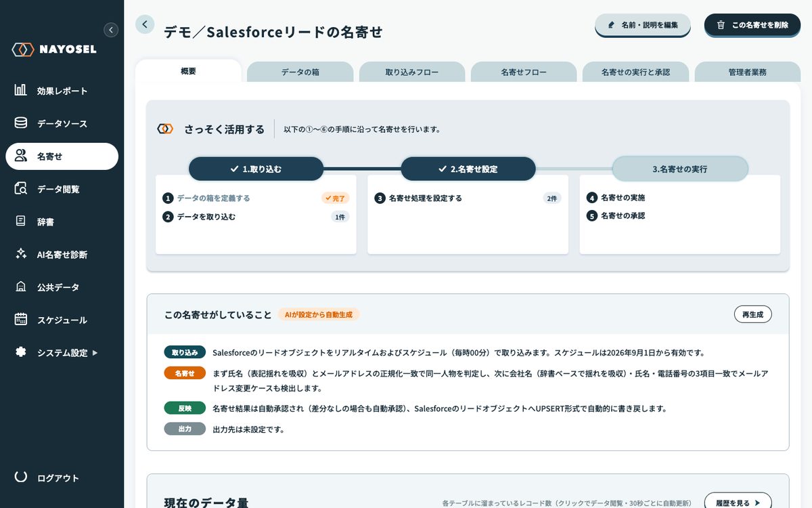
Task: Click 履歴を見る button
Action: 738,503
